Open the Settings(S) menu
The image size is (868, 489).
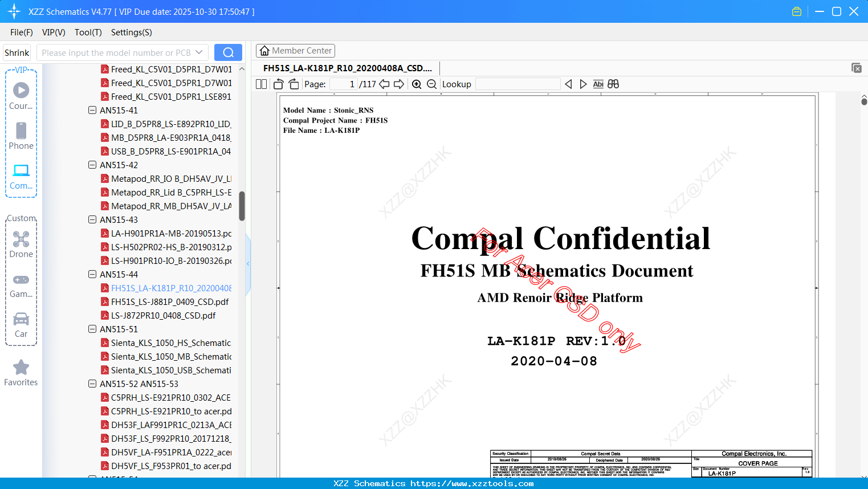click(x=132, y=32)
